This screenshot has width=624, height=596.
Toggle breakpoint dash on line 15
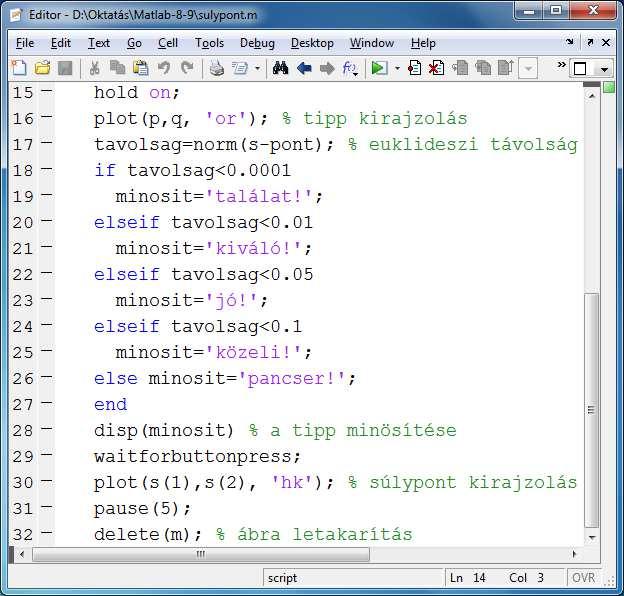pyautogui.click(x=47, y=91)
